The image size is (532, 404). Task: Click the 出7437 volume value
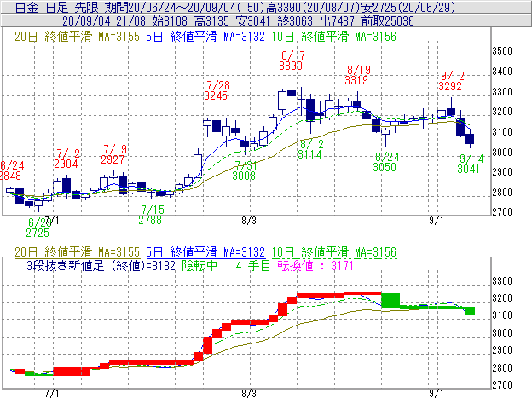[337, 21]
